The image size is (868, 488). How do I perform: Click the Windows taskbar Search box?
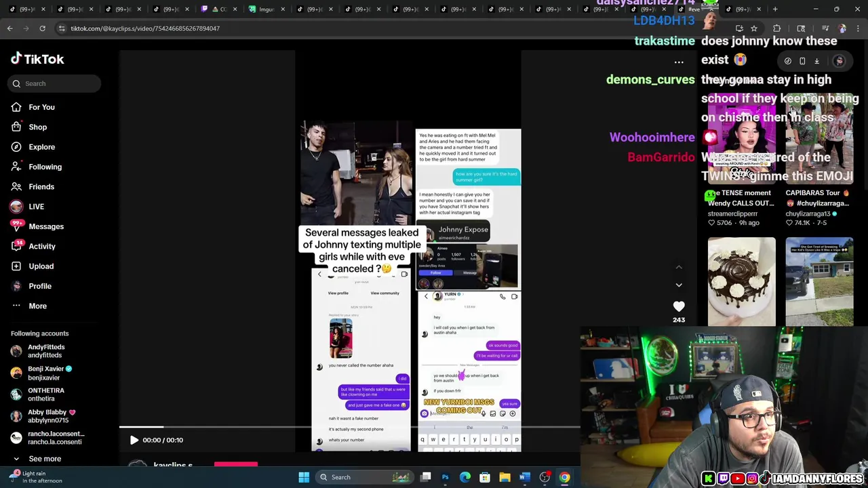(366, 477)
